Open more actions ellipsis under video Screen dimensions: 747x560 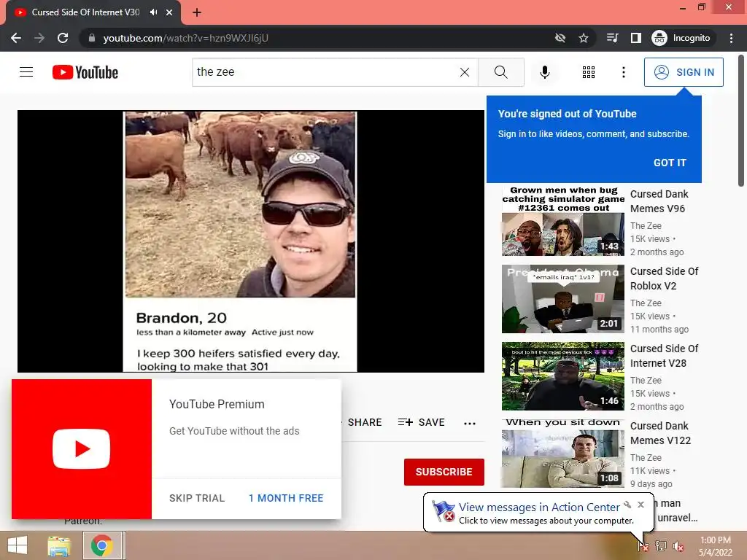pyautogui.click(x=470, y=423)
